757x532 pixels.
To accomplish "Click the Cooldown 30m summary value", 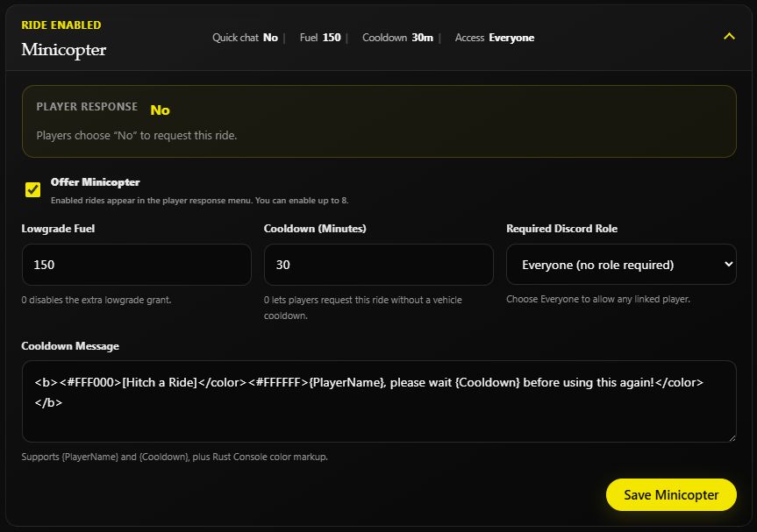I will coord(397,38).
